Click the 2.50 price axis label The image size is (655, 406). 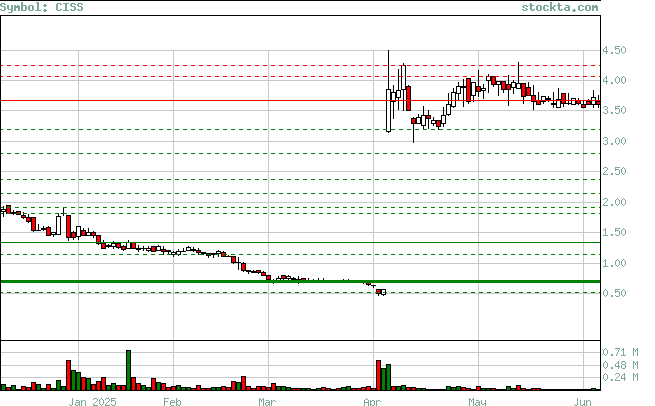pos(614,171)
